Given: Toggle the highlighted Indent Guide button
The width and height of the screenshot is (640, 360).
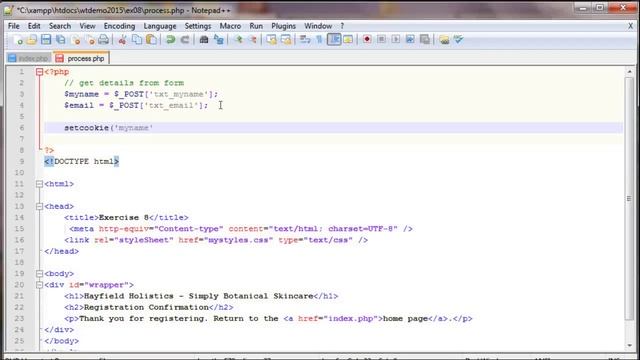Looking at the screenshot, I should click(x=334, y=40).
